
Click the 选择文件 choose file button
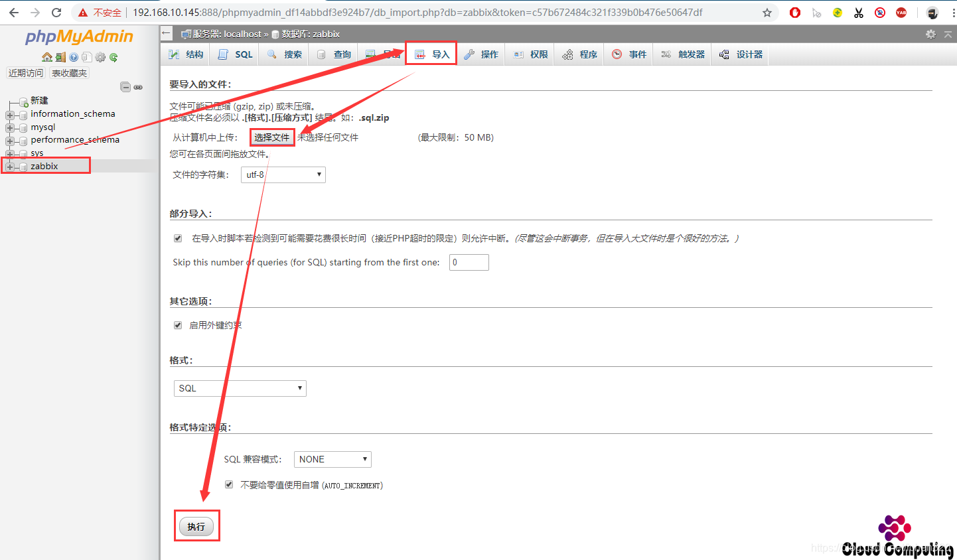(x=272, y=137)
